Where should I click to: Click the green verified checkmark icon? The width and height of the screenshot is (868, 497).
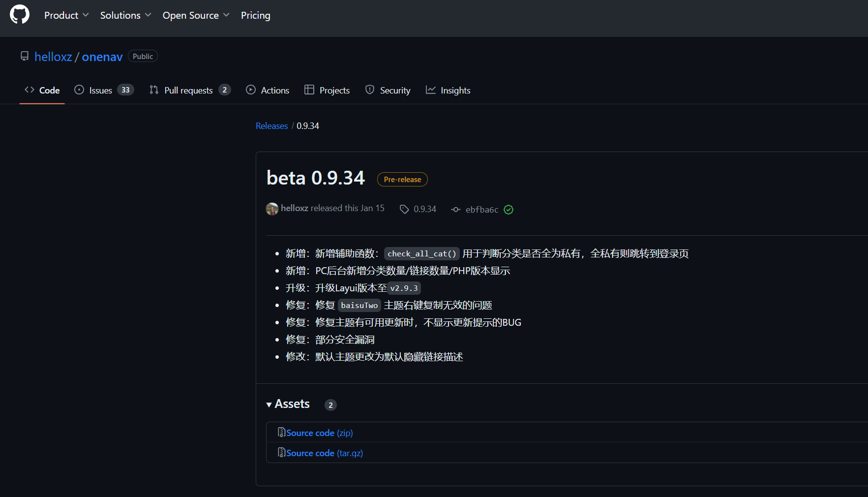(x=509, y=210)
